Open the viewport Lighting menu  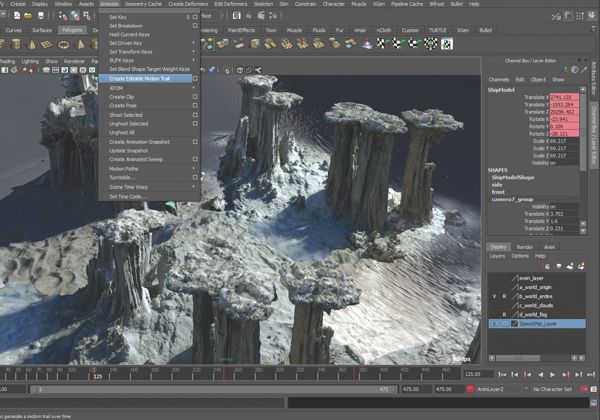(x=30, y=61)
